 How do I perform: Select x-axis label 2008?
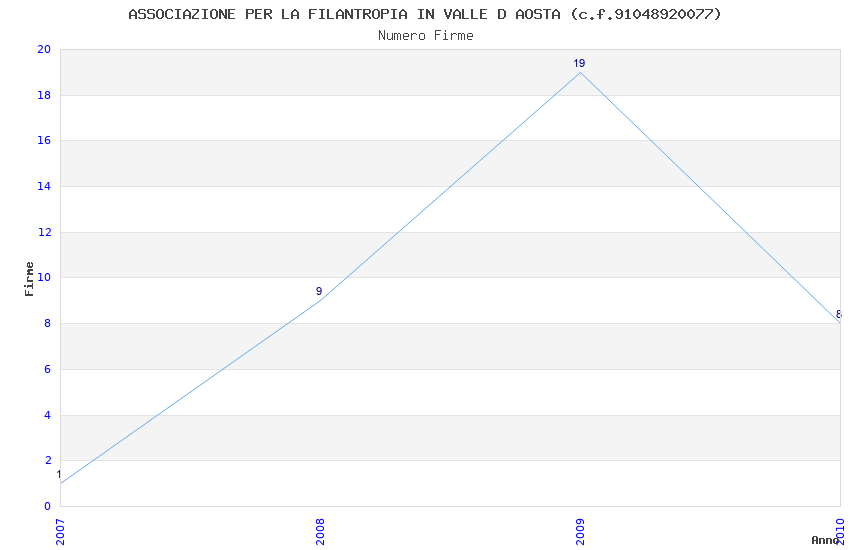point(320,532)
